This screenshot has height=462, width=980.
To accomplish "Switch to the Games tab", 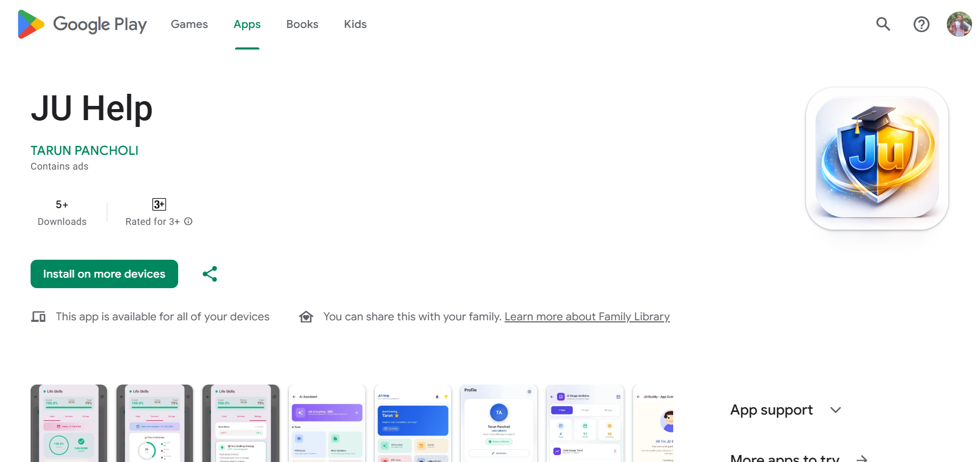I will tap(189, 24).
